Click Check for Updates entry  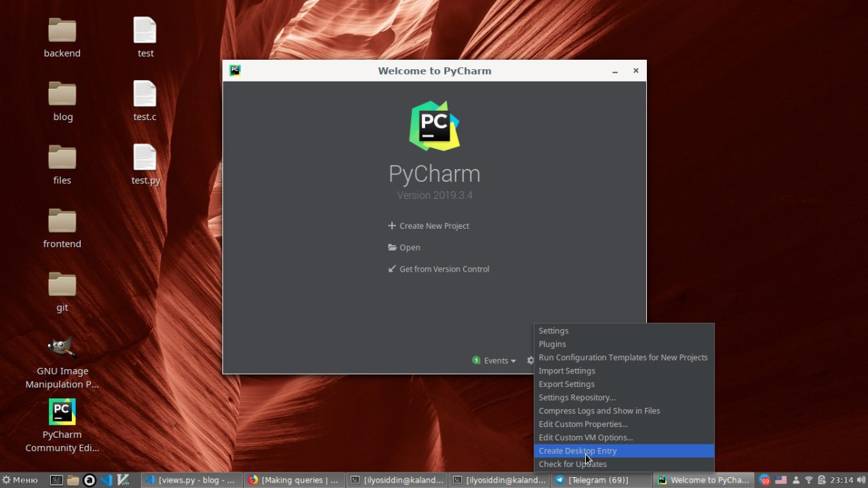tap(624, 464)
